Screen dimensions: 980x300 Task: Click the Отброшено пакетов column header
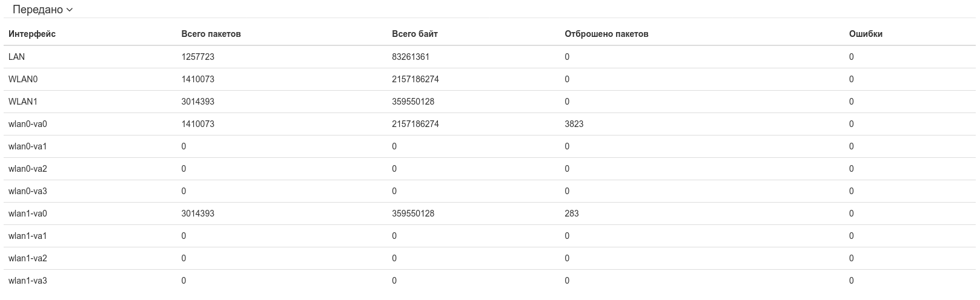[606, 34]
